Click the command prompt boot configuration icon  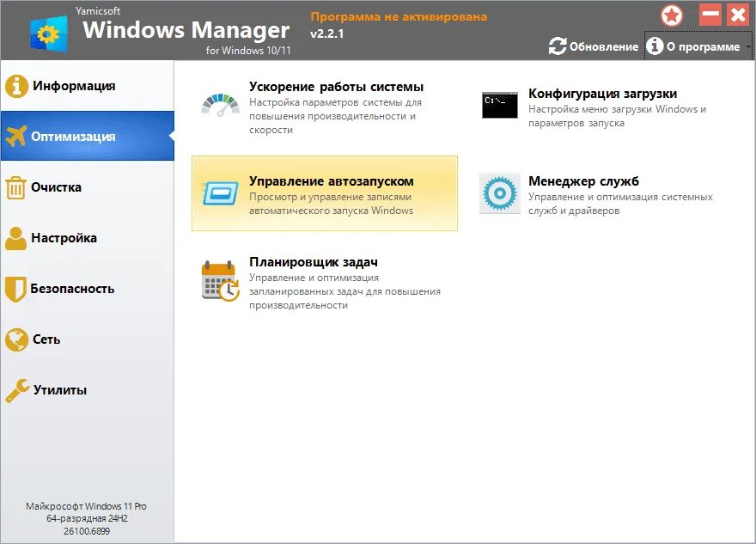click(500, 105)
